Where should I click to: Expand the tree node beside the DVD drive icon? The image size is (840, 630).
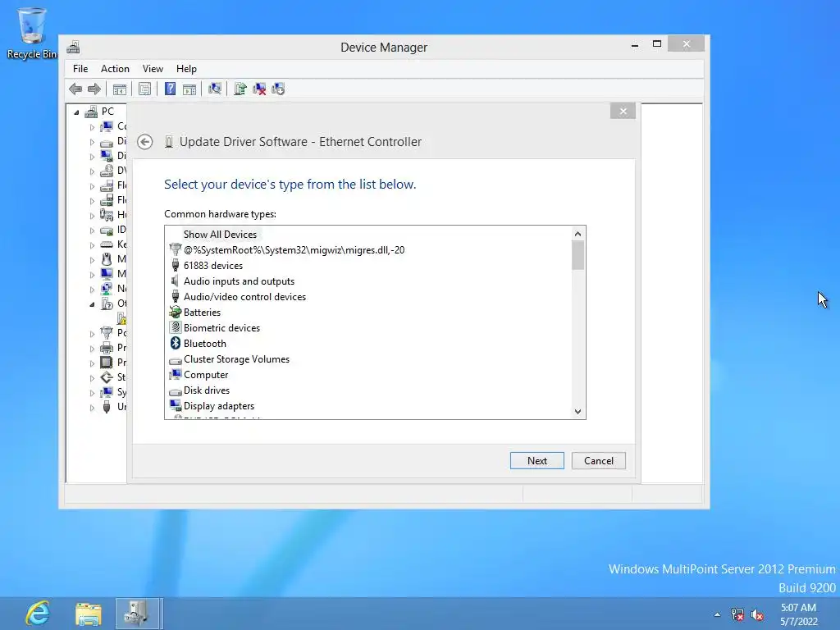click(x=92, y=172)
